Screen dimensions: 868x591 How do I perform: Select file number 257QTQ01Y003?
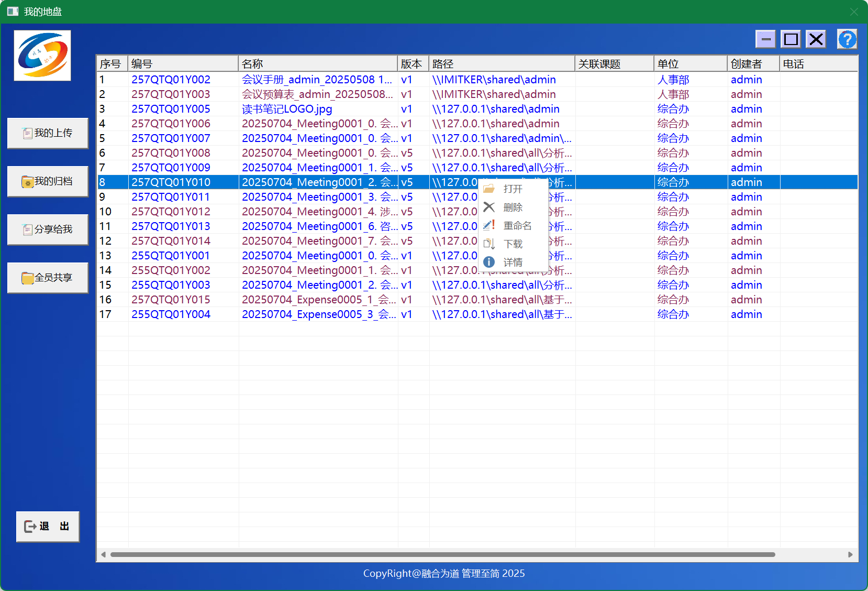[171, 94]
